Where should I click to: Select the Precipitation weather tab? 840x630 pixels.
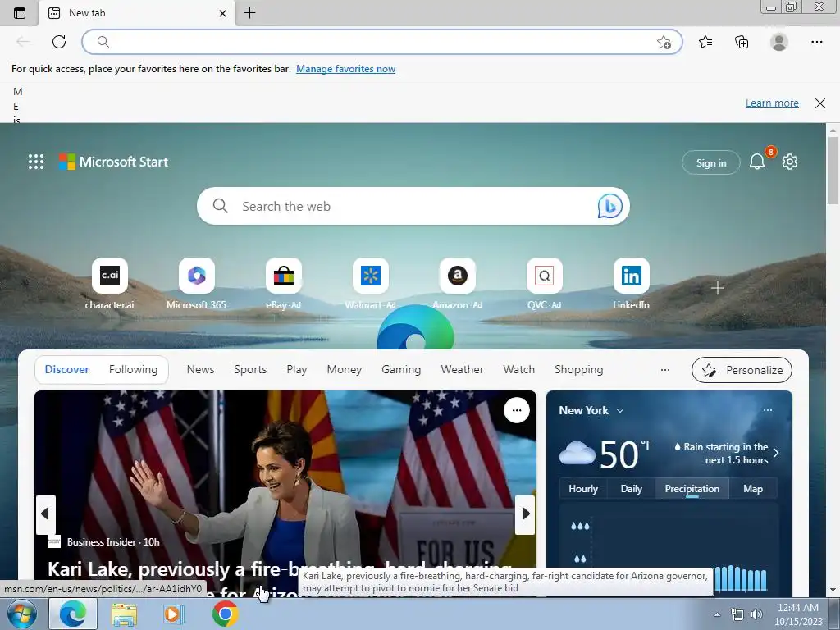(x=692, y=489)
